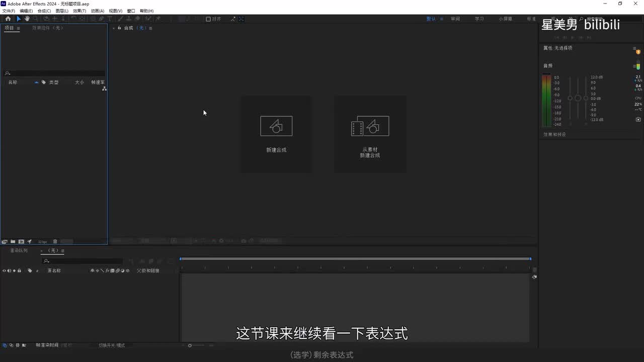Enable the 对齐 snapping checkbox

(208, 19)
